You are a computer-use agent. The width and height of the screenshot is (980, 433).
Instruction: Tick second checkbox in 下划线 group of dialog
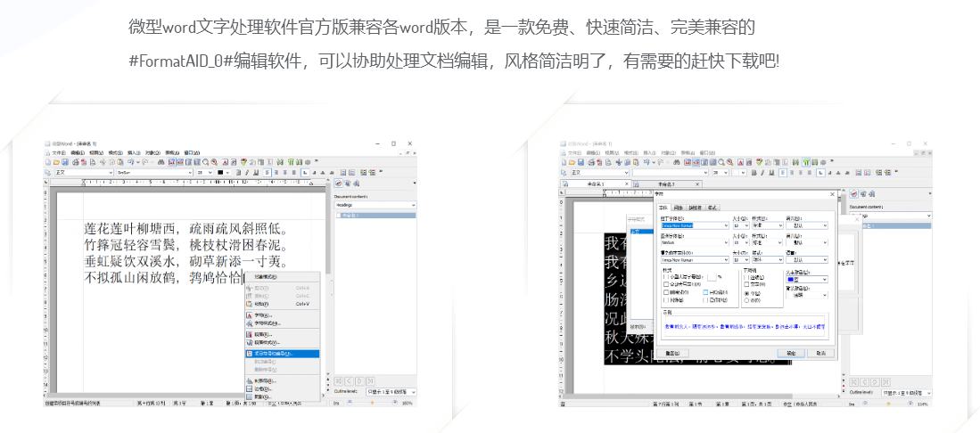pyautogui.click(x=746, y=284)
